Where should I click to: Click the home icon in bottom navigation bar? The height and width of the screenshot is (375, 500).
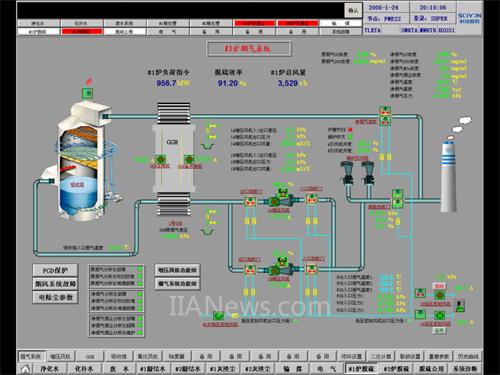25,369
